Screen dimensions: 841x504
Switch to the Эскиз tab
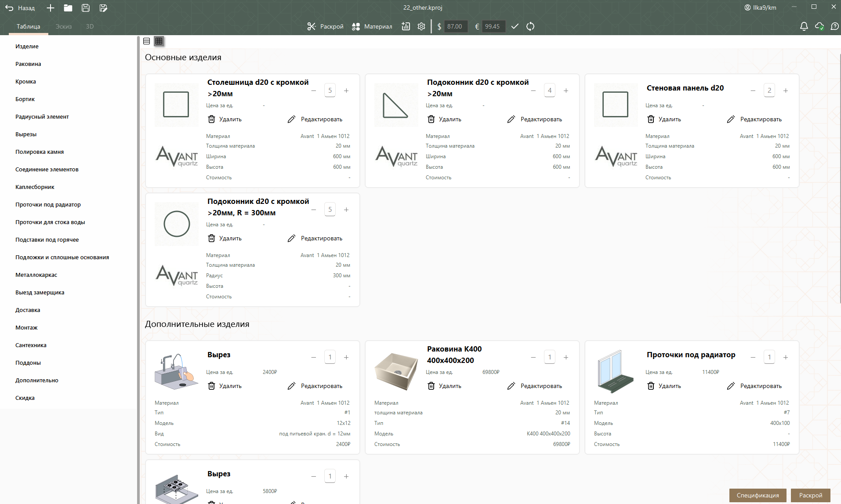[64, 26]
